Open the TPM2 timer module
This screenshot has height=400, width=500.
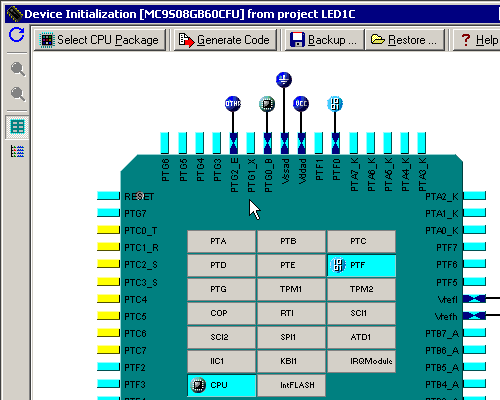point(361,289)
